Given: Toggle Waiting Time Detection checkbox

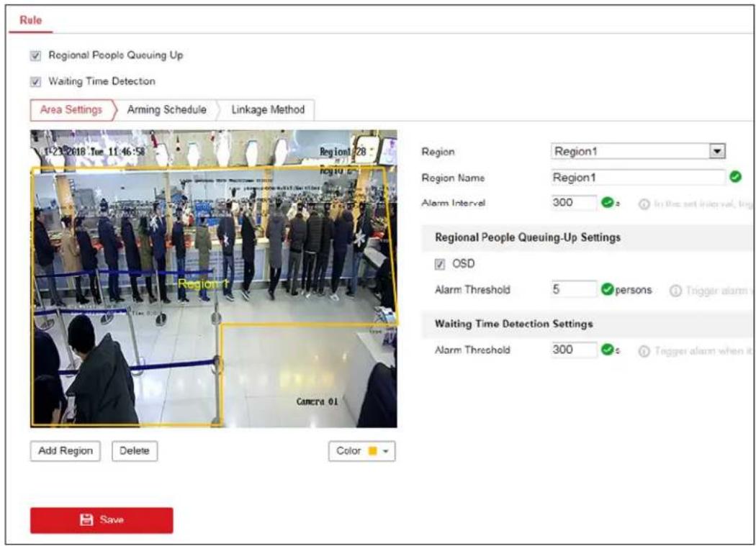Looking at the screenshot, I should [x=36, y=81].
